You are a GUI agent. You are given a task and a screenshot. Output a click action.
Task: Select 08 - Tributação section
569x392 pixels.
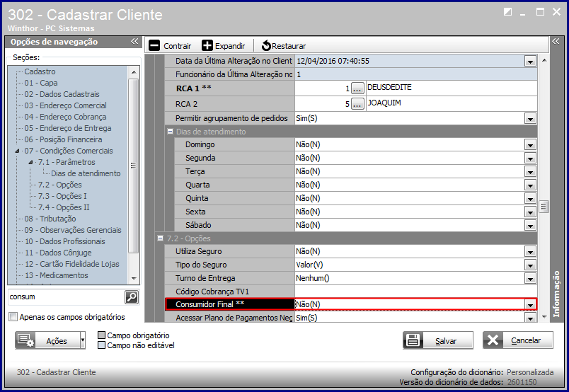(50, 219)
